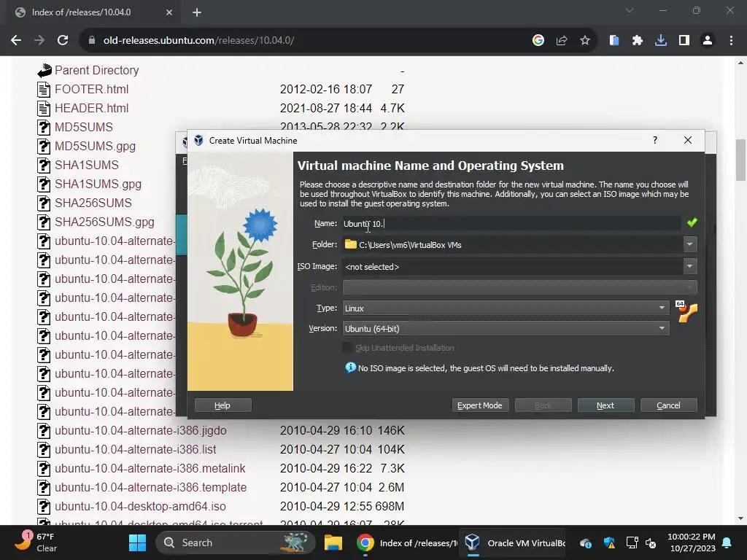Click the clock showing 10:00:22 PM

click(692, 542)
